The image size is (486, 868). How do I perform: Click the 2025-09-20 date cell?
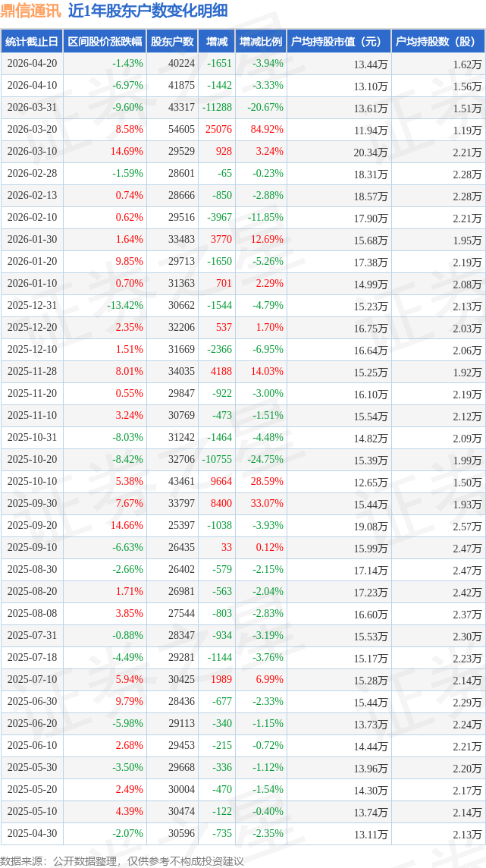pyautogui.click(x=32, y=525)
